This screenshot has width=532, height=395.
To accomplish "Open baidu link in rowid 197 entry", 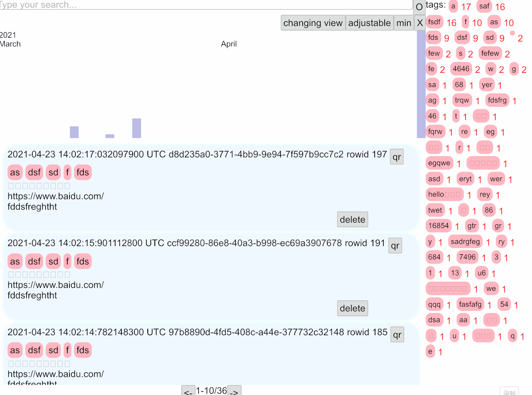I will tap(56, 196).
